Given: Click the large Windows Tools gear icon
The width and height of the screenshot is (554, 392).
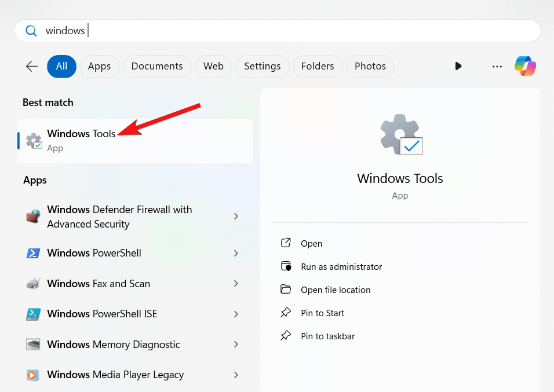Looking at the screenshot, I should [401, 135].
